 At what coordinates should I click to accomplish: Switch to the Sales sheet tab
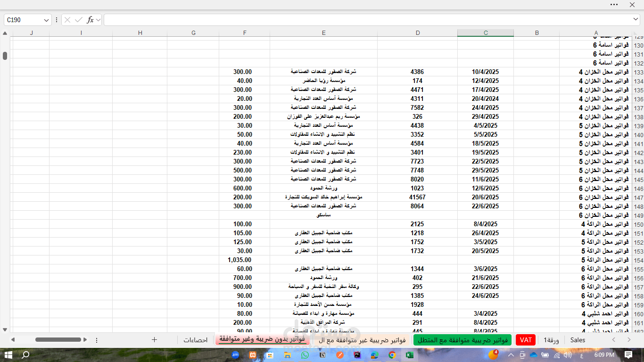[x=578, y=340]
